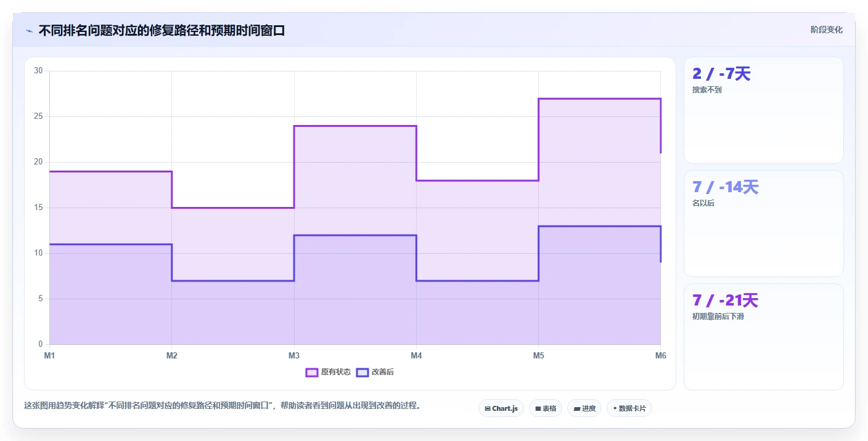Open the 搜索不到 data card
868x441 pixels.
tap(764, 110)
